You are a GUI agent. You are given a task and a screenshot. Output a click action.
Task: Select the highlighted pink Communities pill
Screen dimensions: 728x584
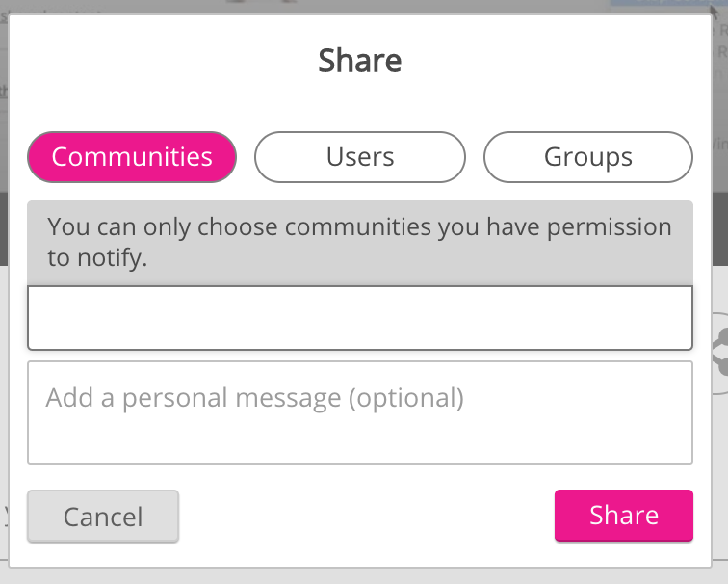(x=132, y=157)
